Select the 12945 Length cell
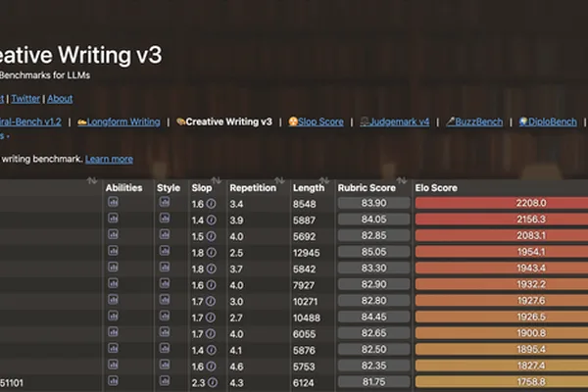Screen dimensions: 588x392 tap(307, 253)
